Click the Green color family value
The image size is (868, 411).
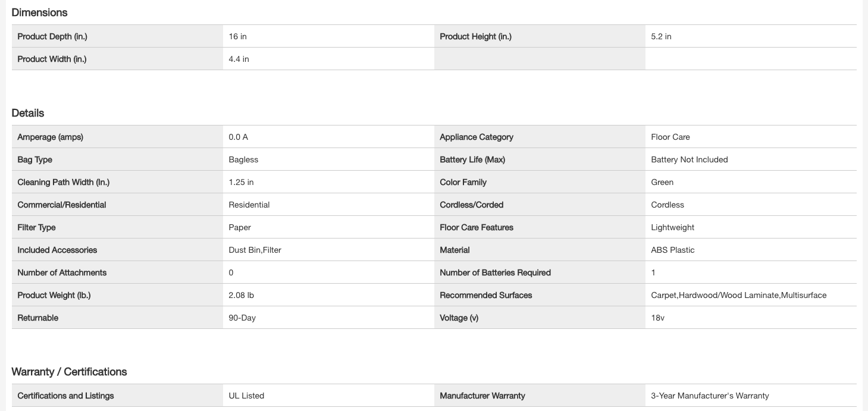662,182
